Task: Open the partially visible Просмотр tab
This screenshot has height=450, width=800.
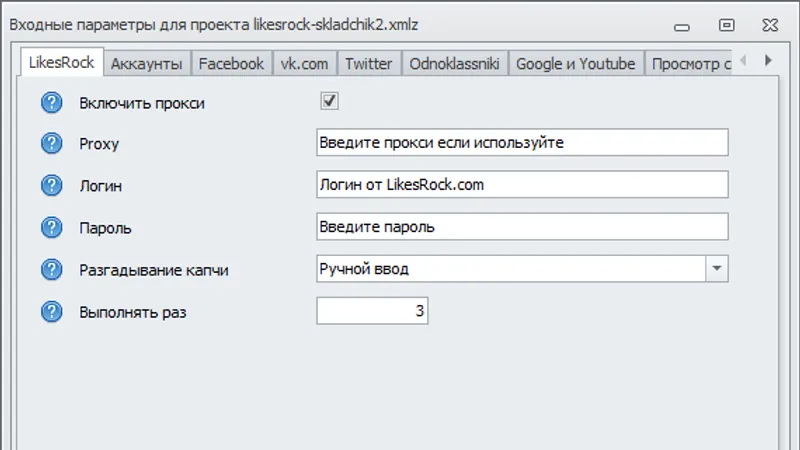Action: (x=689, y=64)
